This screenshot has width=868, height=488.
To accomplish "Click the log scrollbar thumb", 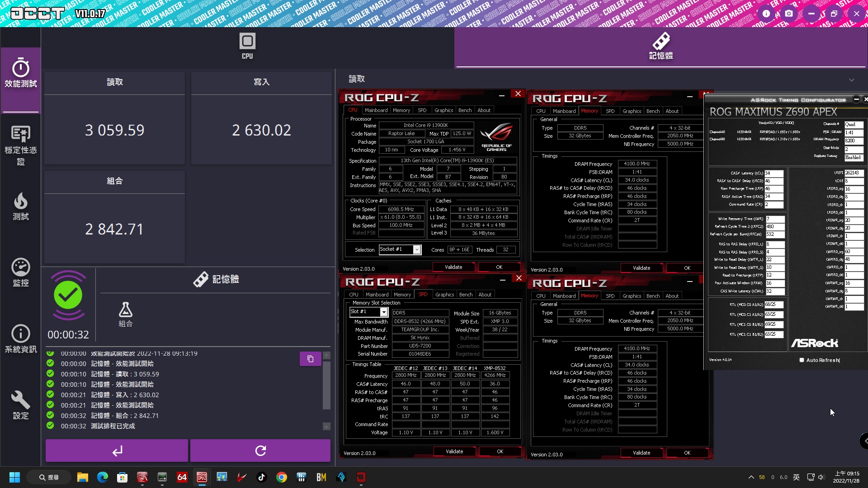I will point(326,385).
